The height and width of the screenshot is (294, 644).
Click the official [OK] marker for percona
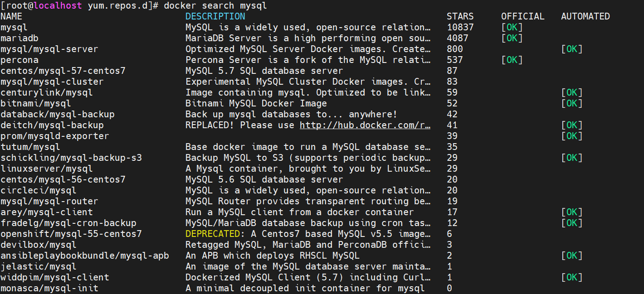[512, 60]
